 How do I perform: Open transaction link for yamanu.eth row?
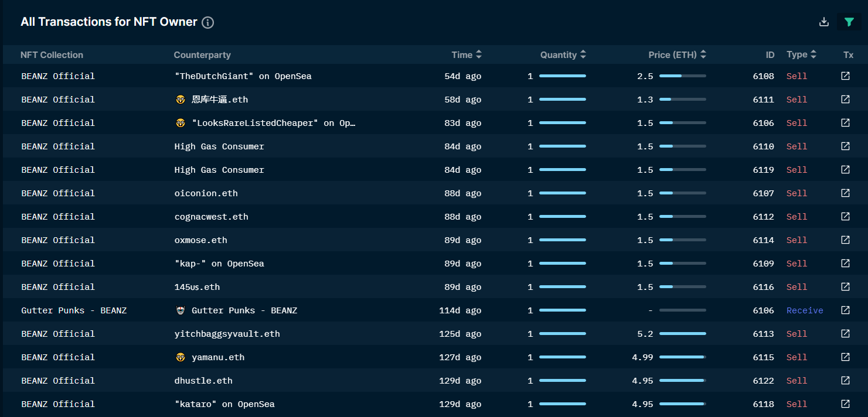(x=845, y=357)
